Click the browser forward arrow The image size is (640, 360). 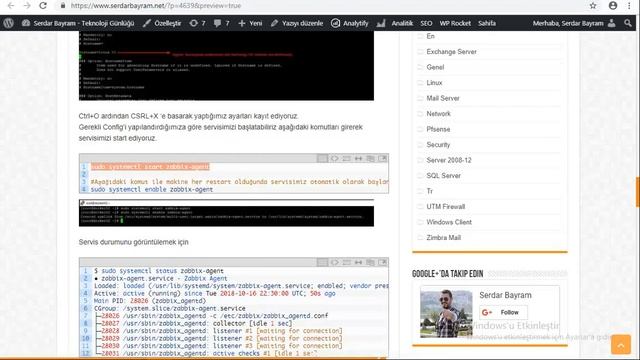click(27, 6)
